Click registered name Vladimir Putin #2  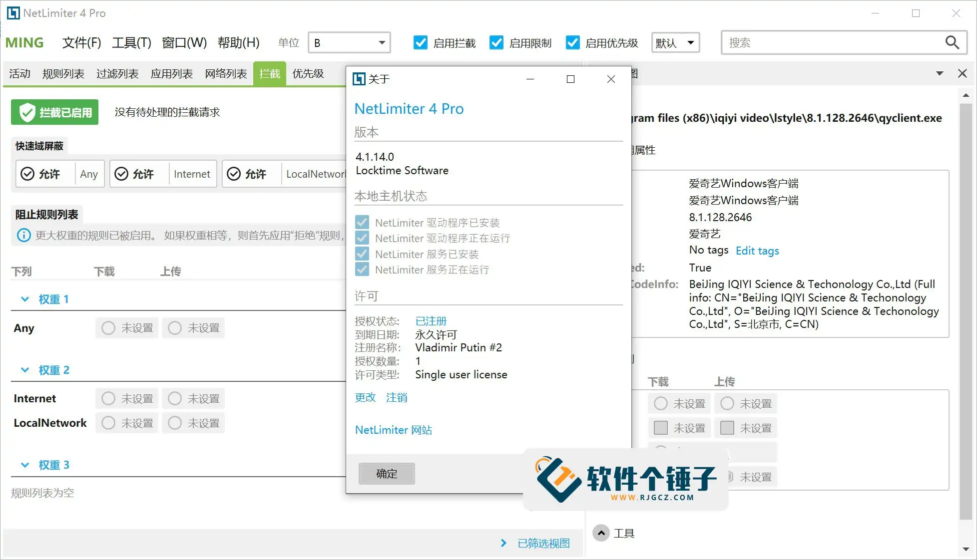click(x=459, y=347)
